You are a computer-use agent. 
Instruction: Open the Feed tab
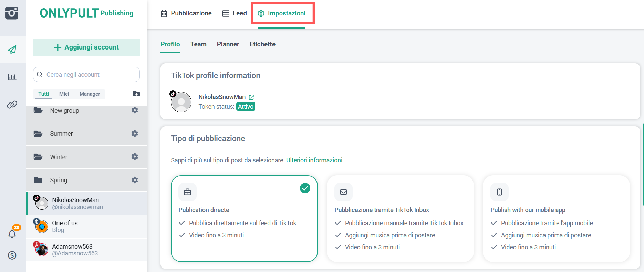[235, 13]
